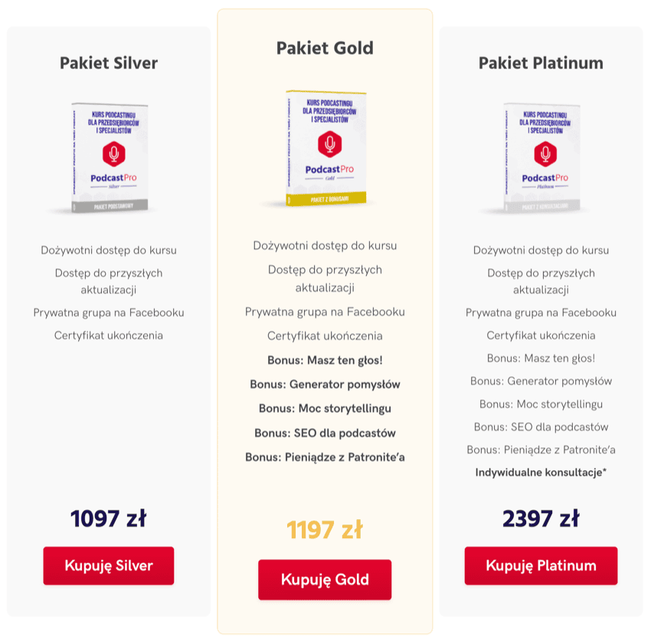
Task: Click the 1197 zł Gold price
Action: point(325,529)
